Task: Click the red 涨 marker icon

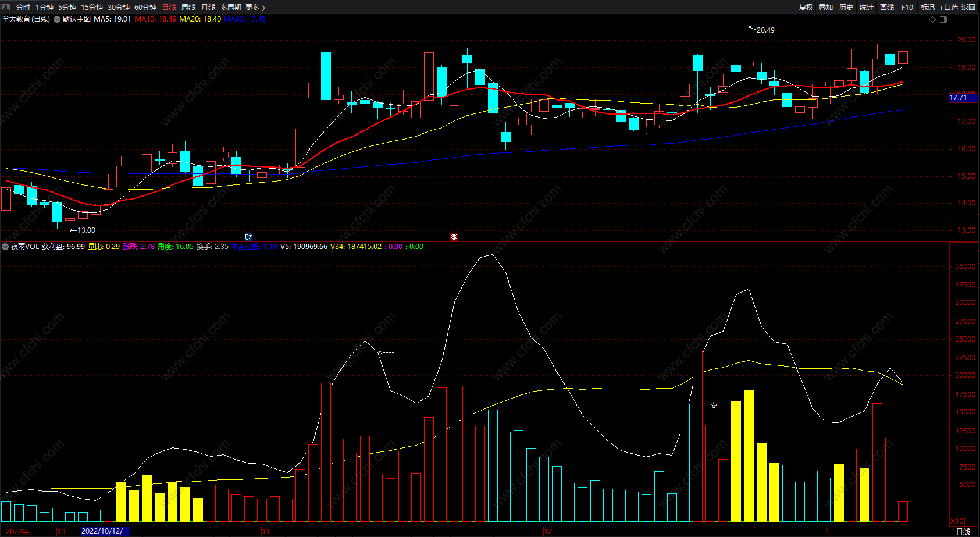Action: [454, 237]
